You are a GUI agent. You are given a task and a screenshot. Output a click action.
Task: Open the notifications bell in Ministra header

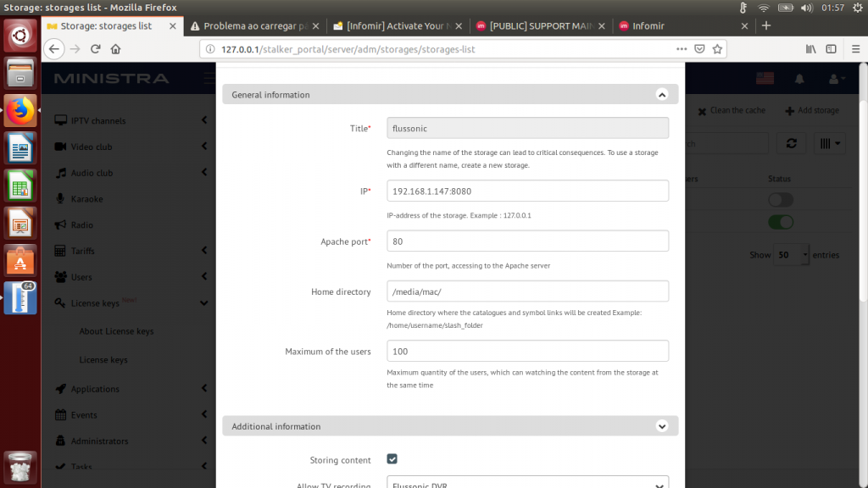click(x=799, y=79)
